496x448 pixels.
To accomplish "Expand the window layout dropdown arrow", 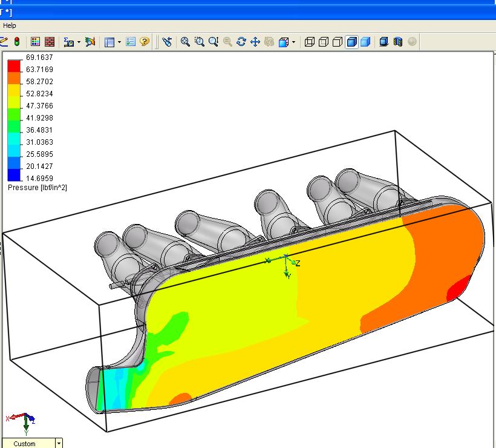I will (119, 42).
